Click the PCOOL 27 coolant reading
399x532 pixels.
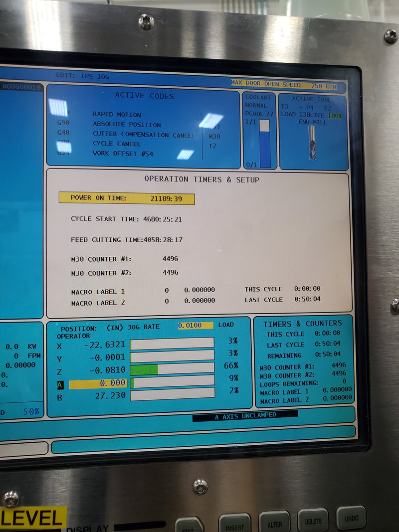[259, 114]
